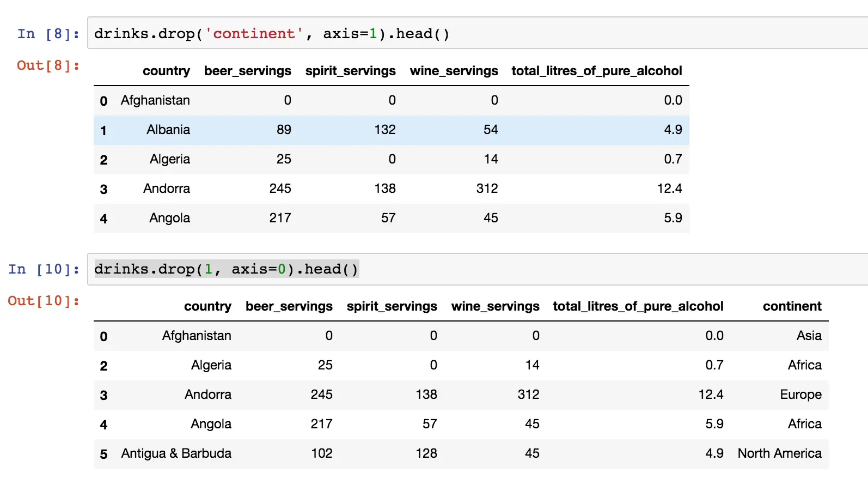The image size is (868, 485).
Task: Click the Asia continent cell
Action: (x=809, y=336)
